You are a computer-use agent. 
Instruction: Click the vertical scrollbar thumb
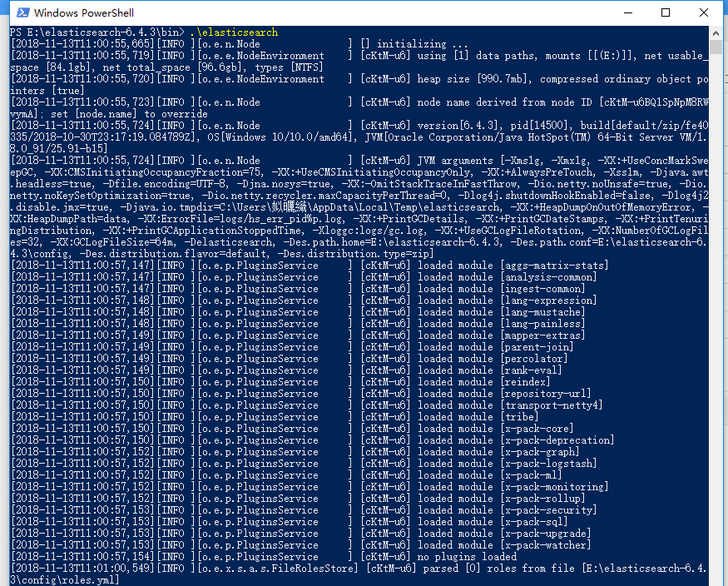pyautogui.click(x=716, y=47)
